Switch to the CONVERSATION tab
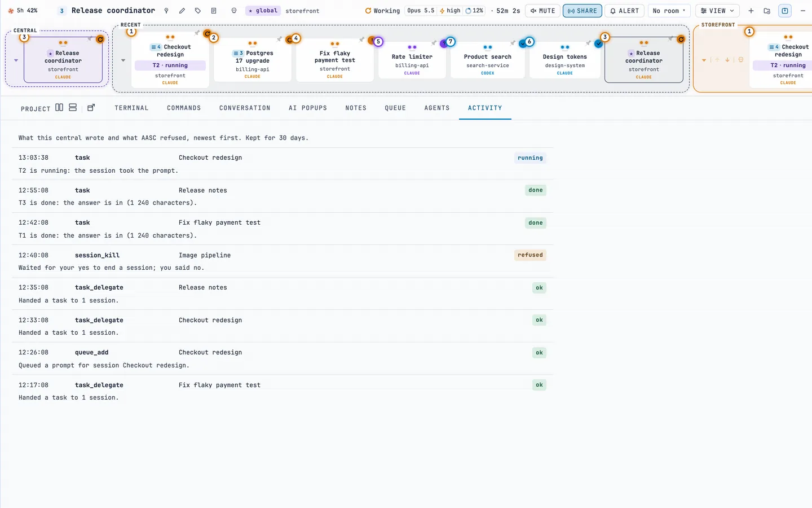812x508 pixels. [x=245, y=108]
